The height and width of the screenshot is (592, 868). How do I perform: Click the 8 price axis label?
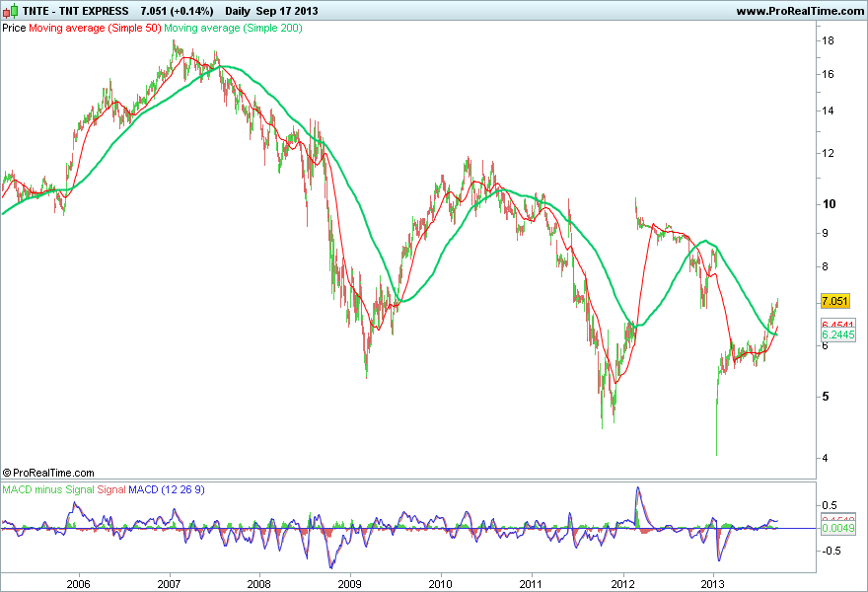pos(826,267)
